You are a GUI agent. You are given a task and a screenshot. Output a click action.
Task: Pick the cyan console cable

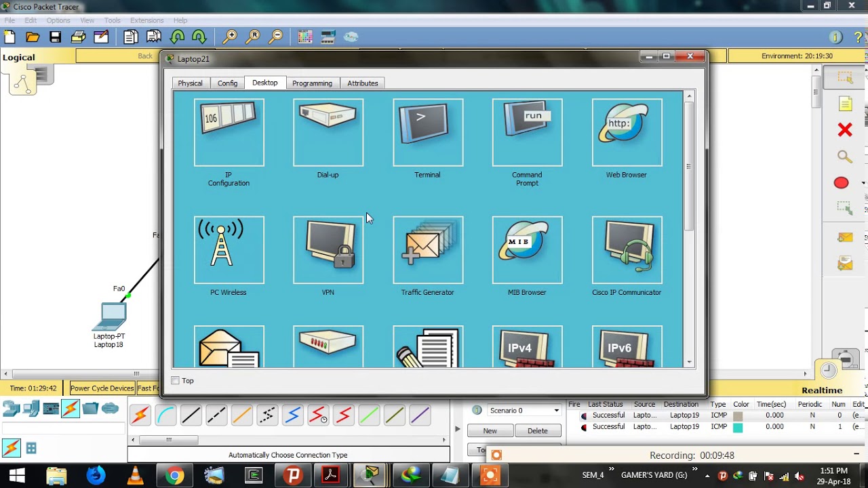[165, 415]
